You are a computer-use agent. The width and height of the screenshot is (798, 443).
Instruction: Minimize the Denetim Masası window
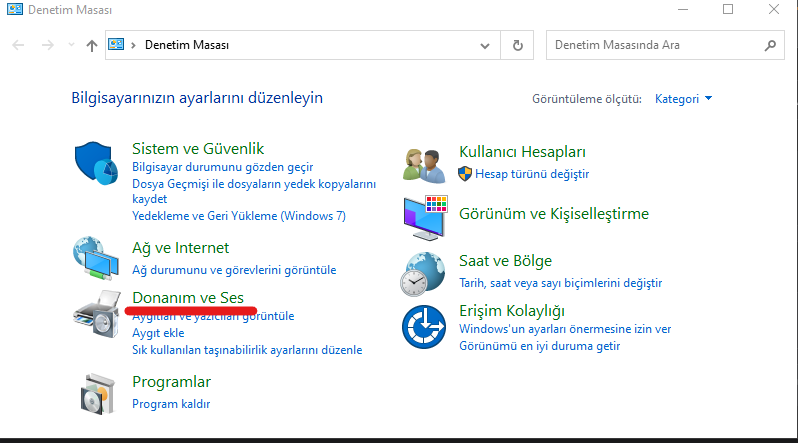(683, 9)
